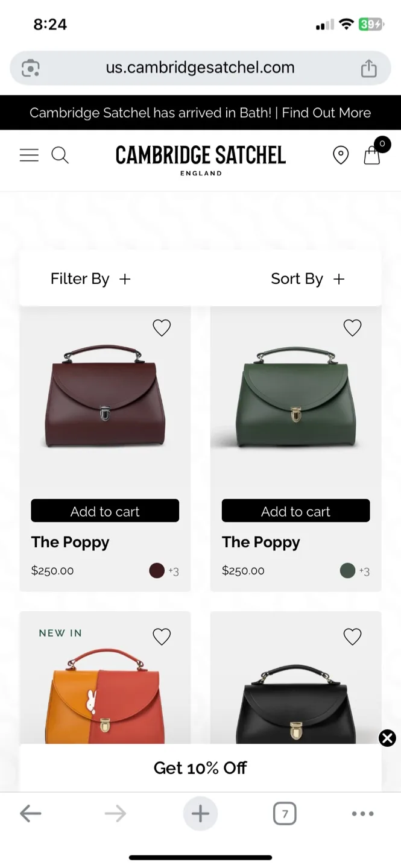Expand the Filter By panel
This screenshot has height=868, width=401.
click(x=90, y=278)
